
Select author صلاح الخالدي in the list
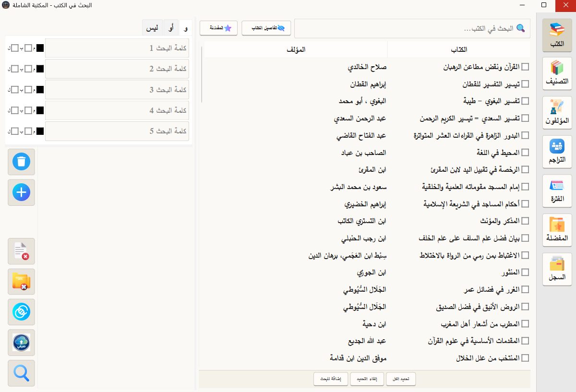(367, 67)
